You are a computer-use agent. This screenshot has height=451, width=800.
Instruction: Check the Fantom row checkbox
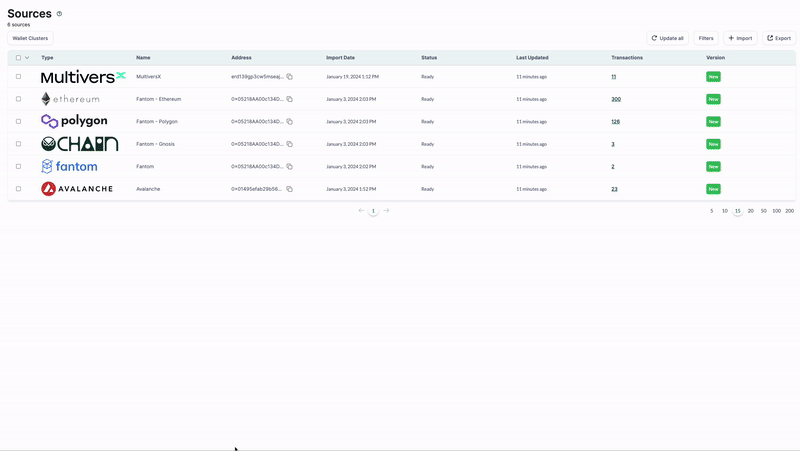click(x=18, y=166)
